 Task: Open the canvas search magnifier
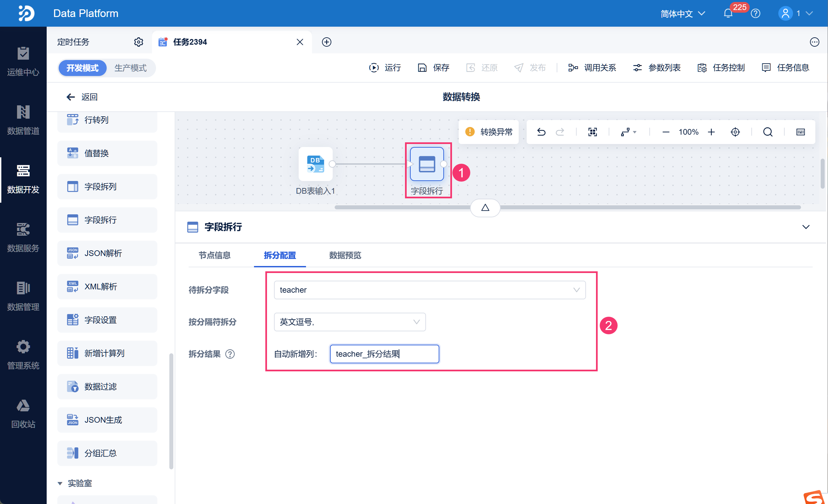tap(768, 132)
